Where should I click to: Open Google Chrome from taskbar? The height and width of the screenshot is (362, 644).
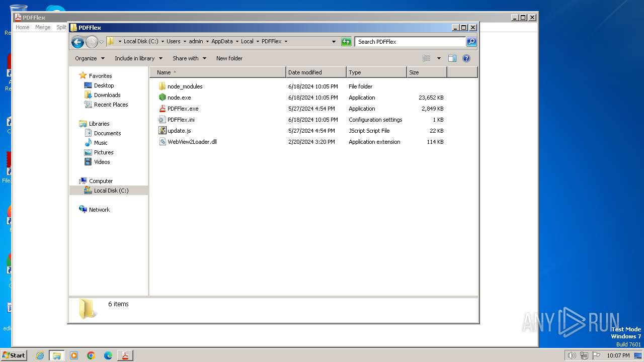pos(91,355)
